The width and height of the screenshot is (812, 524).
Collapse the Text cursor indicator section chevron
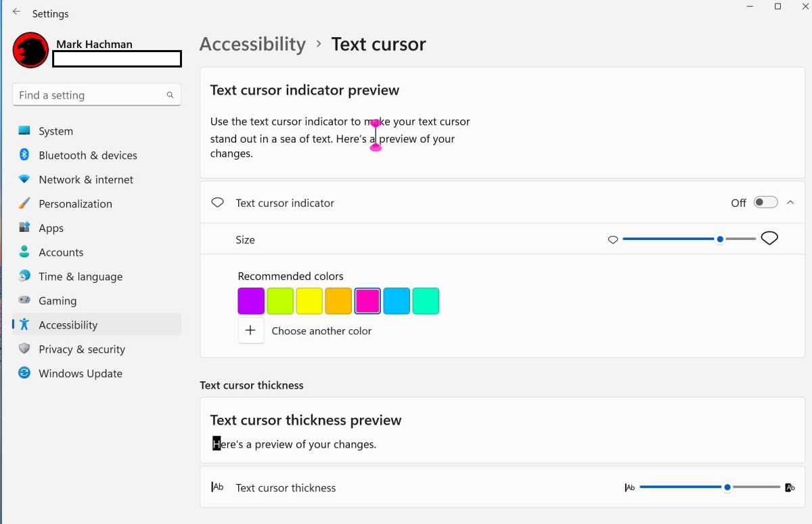click(x=790, y=202)
